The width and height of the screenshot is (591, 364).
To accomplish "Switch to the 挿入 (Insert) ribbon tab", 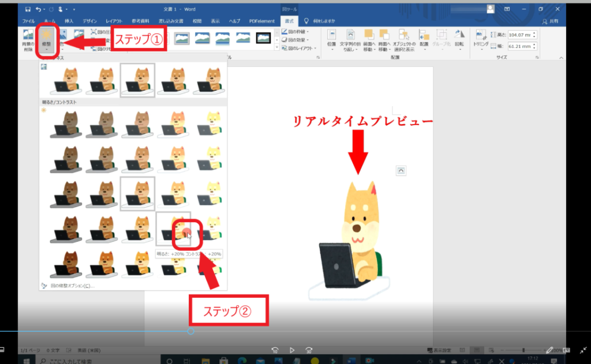I will tap(68, 21).
